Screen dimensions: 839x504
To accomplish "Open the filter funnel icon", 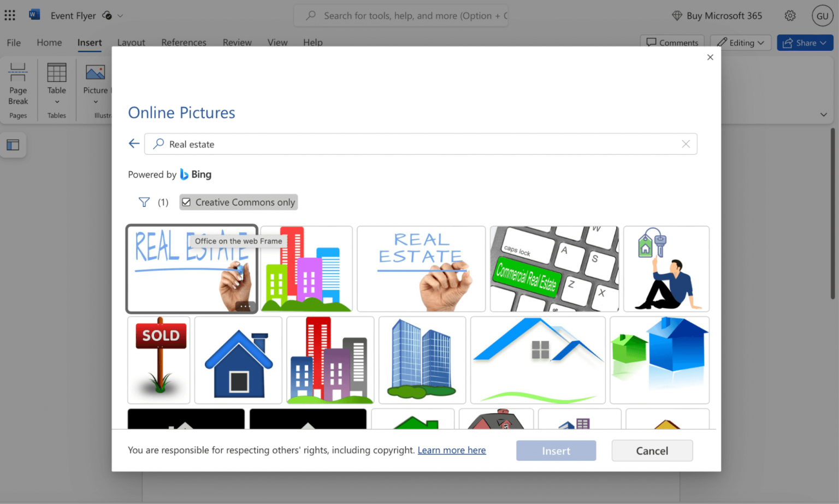I will point(144,203).
